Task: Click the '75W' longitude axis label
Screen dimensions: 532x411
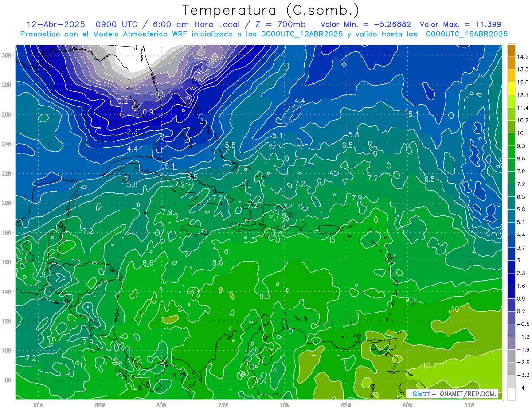Action: point(223,405)
